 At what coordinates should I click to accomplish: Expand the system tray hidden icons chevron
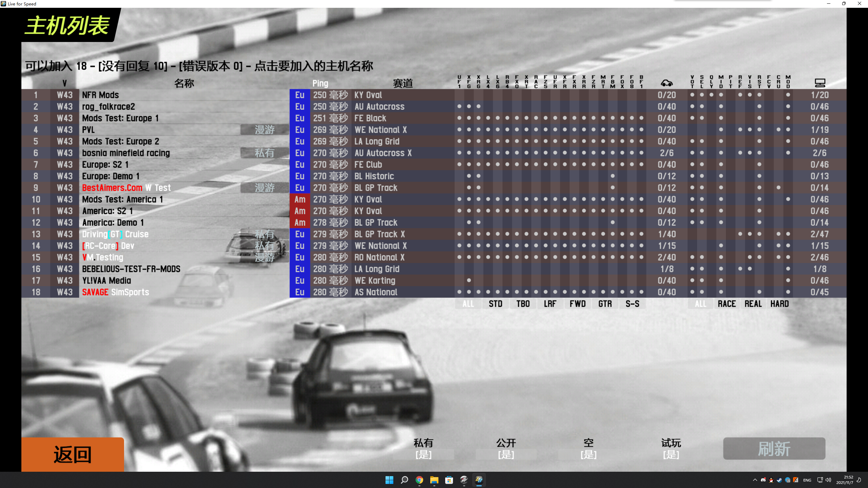point(755,480)
